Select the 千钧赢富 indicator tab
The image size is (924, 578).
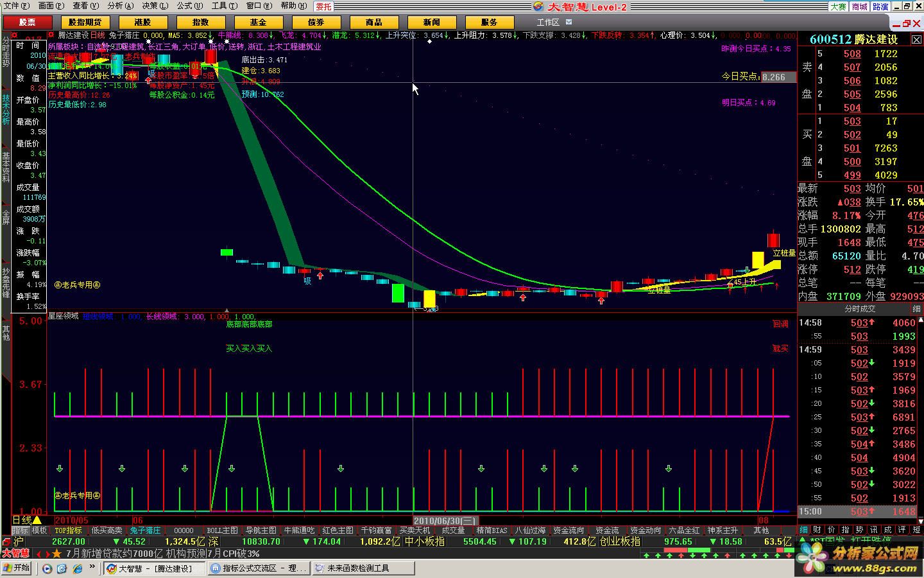click(x=376, y=530)
